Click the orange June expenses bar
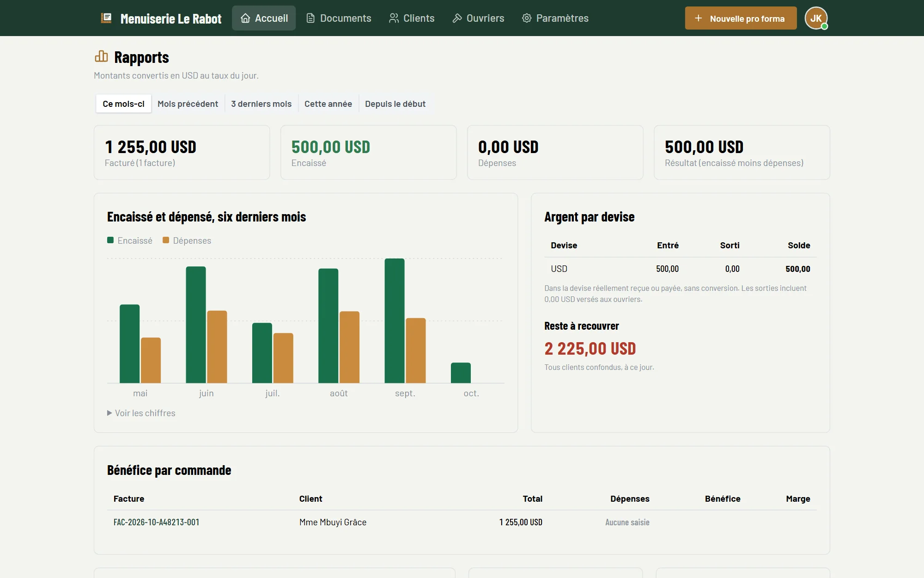Screen dimensions: 924x578 (217, 347)
